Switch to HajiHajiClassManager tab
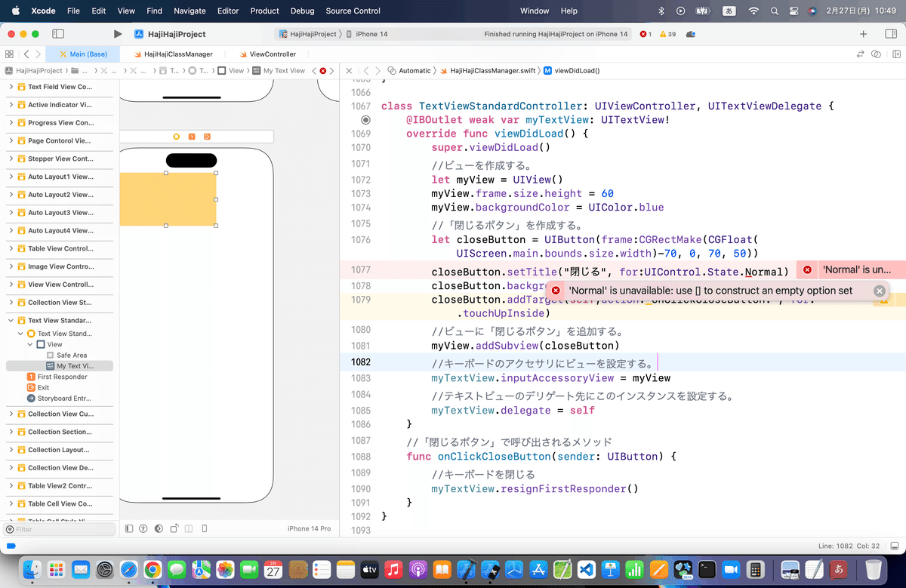 pos(173,54)
